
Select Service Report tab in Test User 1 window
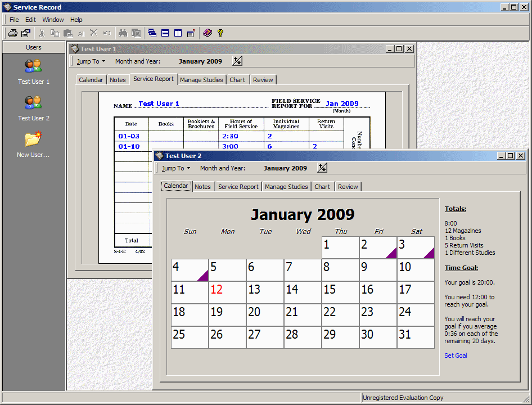click(154, 79)
